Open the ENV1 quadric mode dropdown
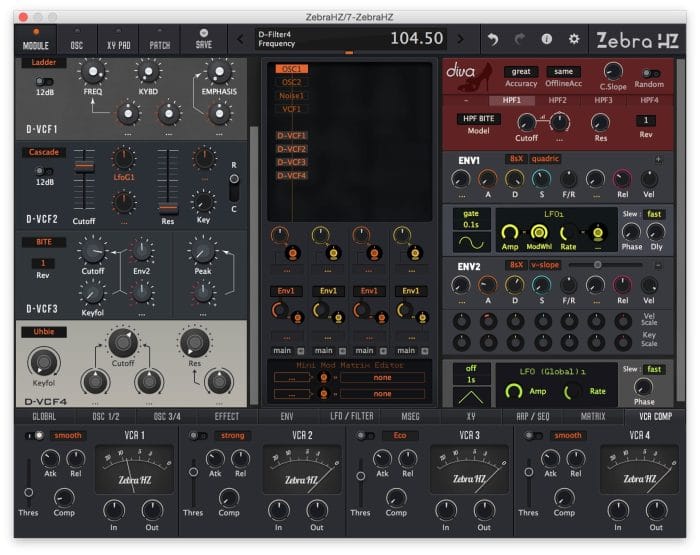 tap(545, 159)
